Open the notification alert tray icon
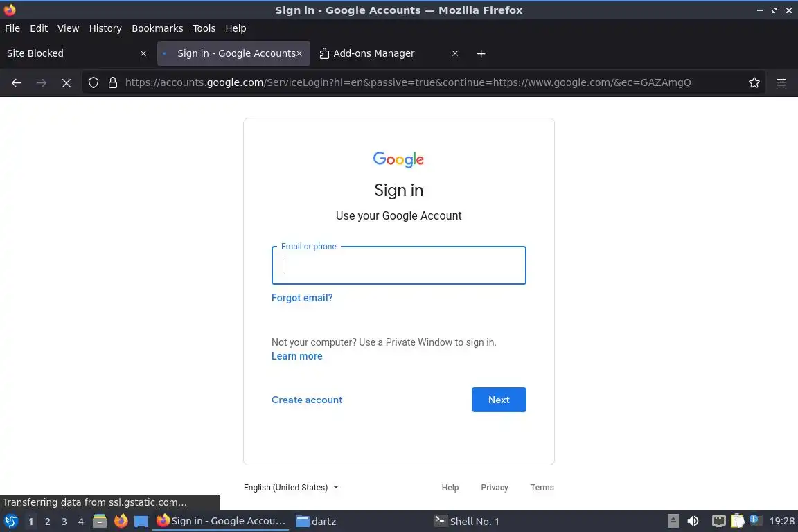 pyautogui.click(x=755, y=520)
